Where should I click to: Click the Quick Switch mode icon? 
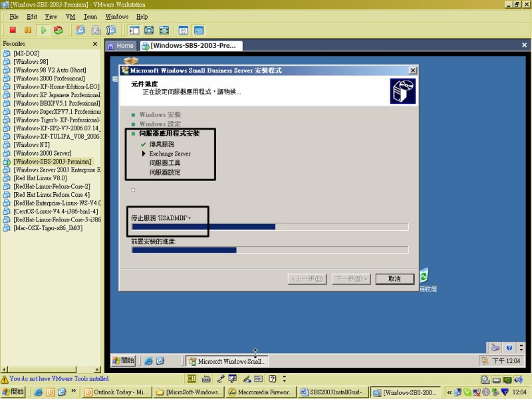164,30
